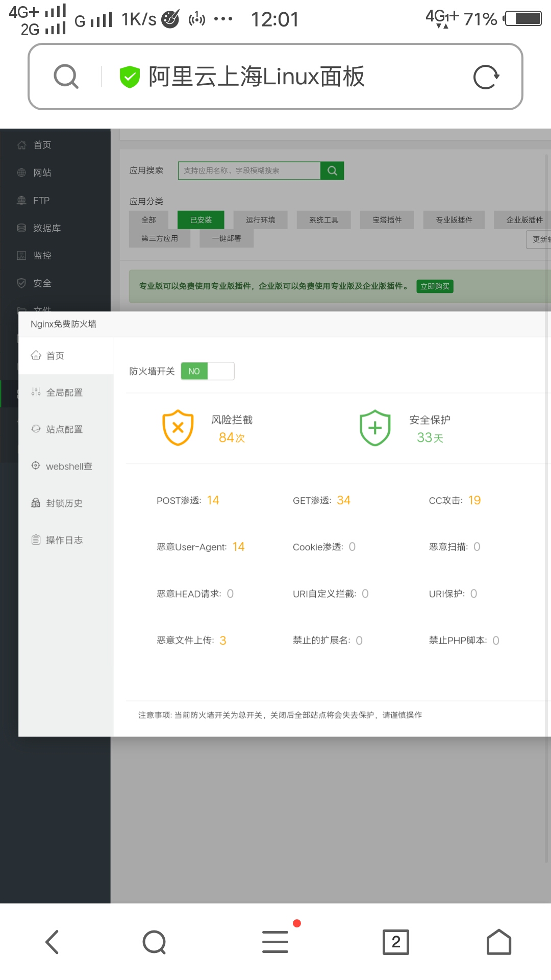Click the FTP icon in the sidebar

coord(21,200)
